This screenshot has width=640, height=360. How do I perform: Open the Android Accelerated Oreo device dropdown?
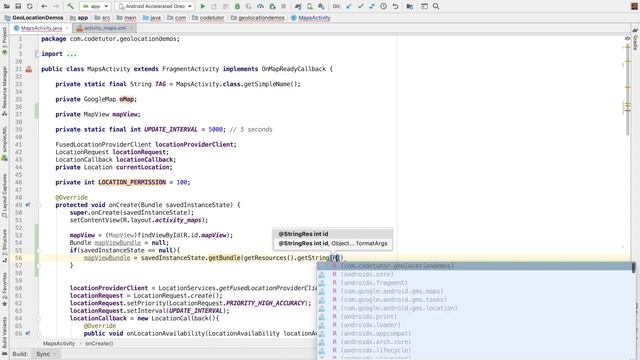tap(155, 6)
